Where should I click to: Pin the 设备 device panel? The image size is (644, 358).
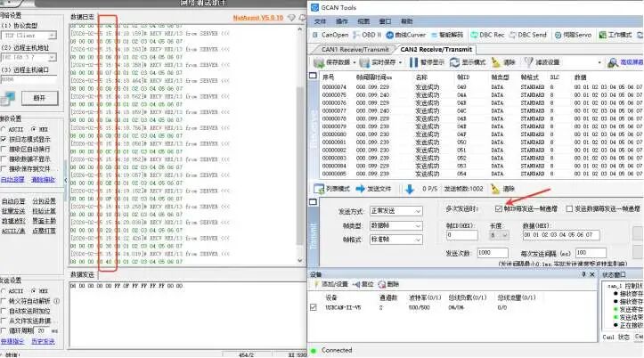(583, 274)
